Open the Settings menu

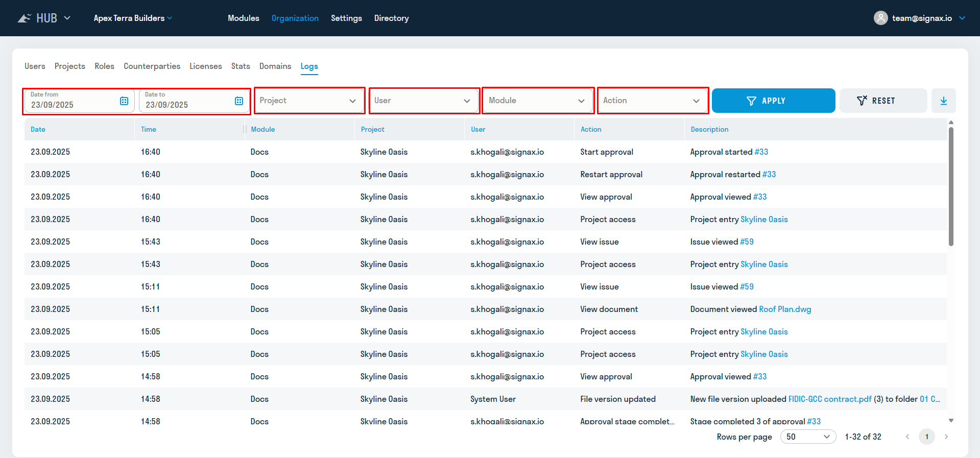coord(346,18)
